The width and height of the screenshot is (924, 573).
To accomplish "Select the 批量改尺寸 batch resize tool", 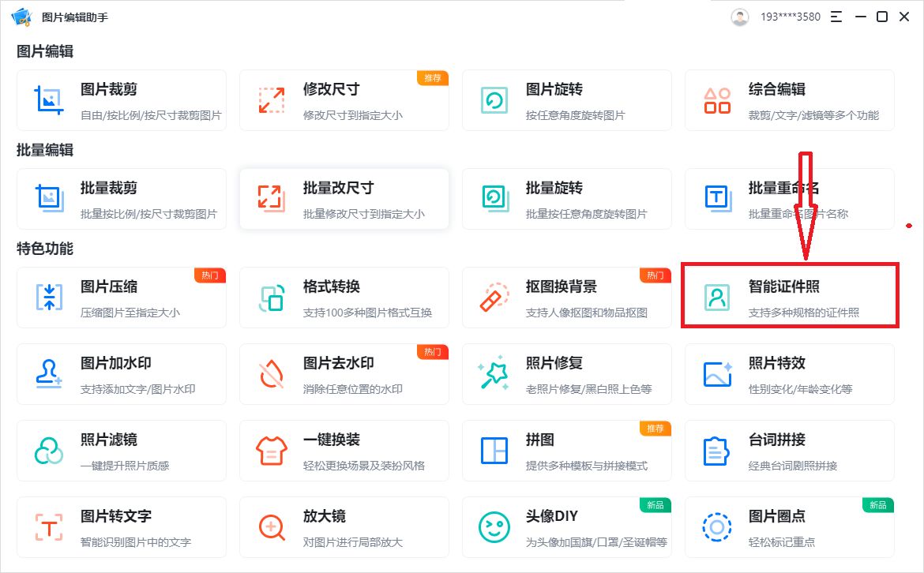I will [344, 198].
